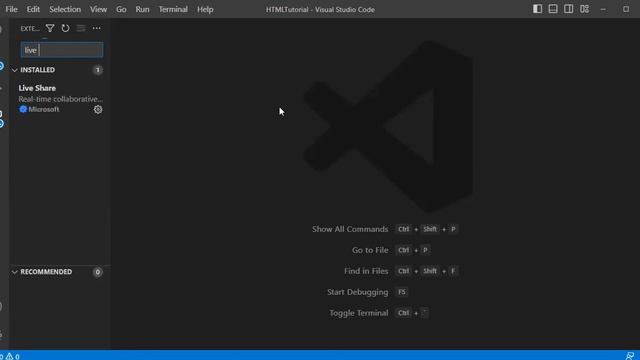
Task: Click the 'Show All Commands' hint text
Action: [350, 229]
